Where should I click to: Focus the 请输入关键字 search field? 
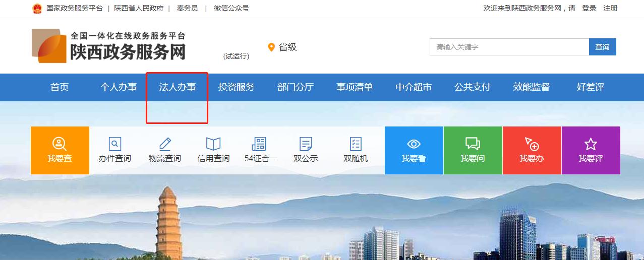pyautogui.click(x=509, y=47)
